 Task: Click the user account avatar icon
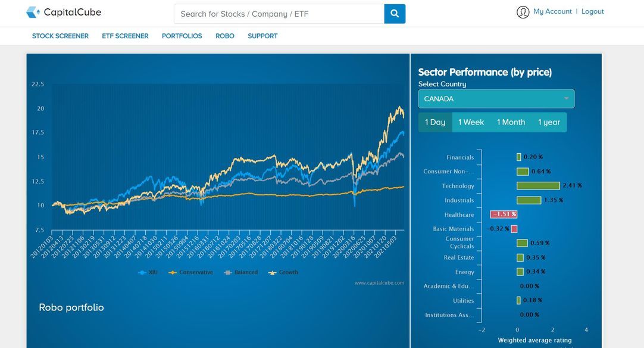point(523,12)
